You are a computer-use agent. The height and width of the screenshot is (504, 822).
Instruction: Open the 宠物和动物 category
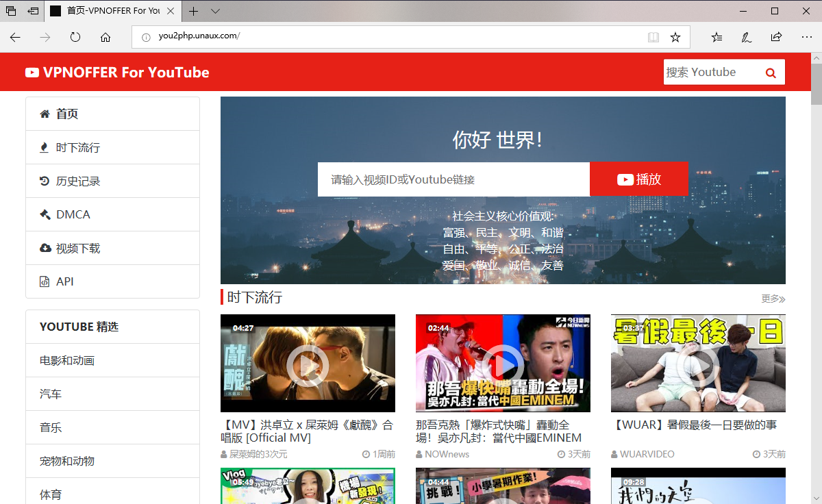[112, 461]
